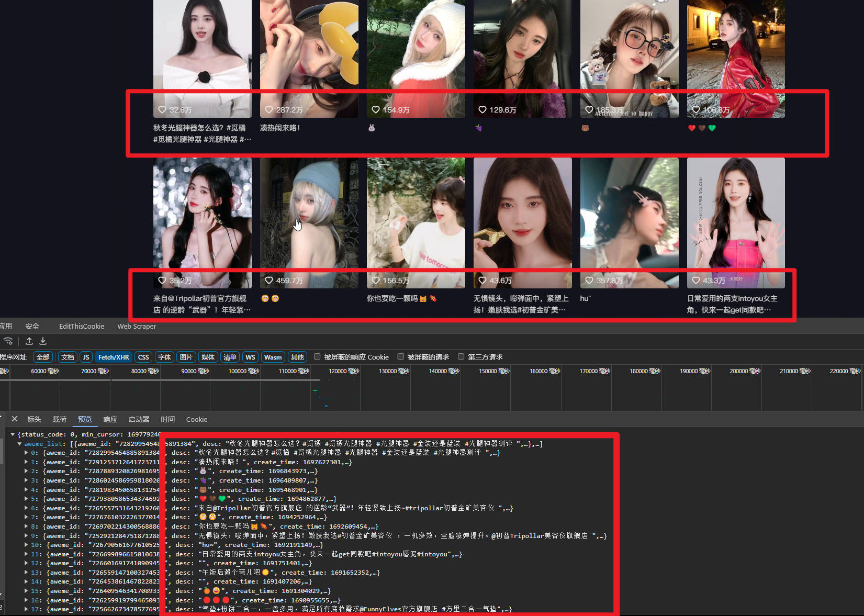Toggle the Fetch/XHR filter chip
864x616 pixels.
(x=114, y=357)
